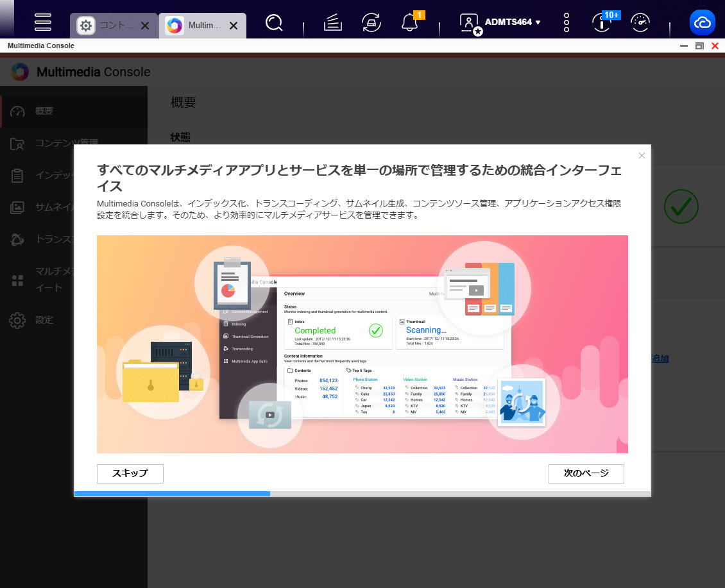Minimize the Multimedia Console window
This screenshot has width=725, height=588.
684,46
